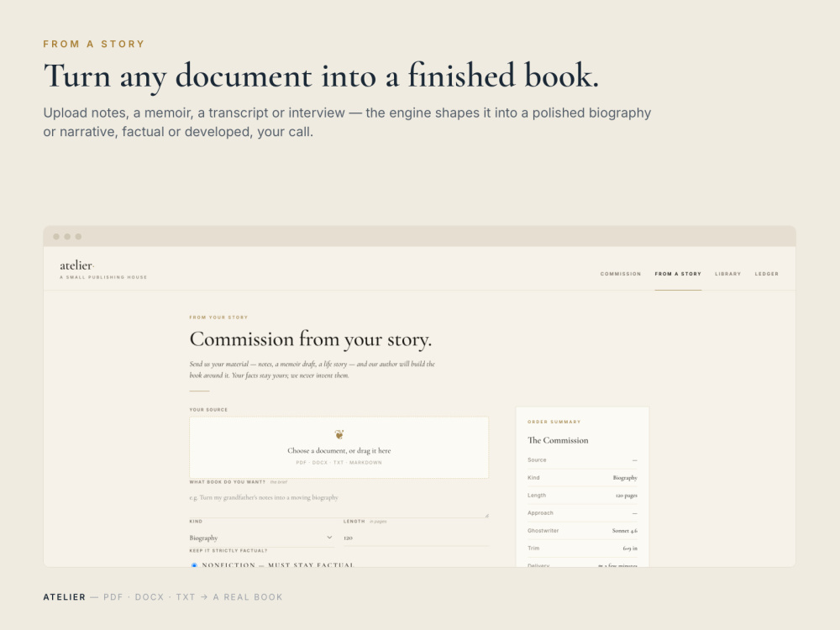
Task: Click the Source row in order summary
Action: pyautogui.click(x=582, y=460)
